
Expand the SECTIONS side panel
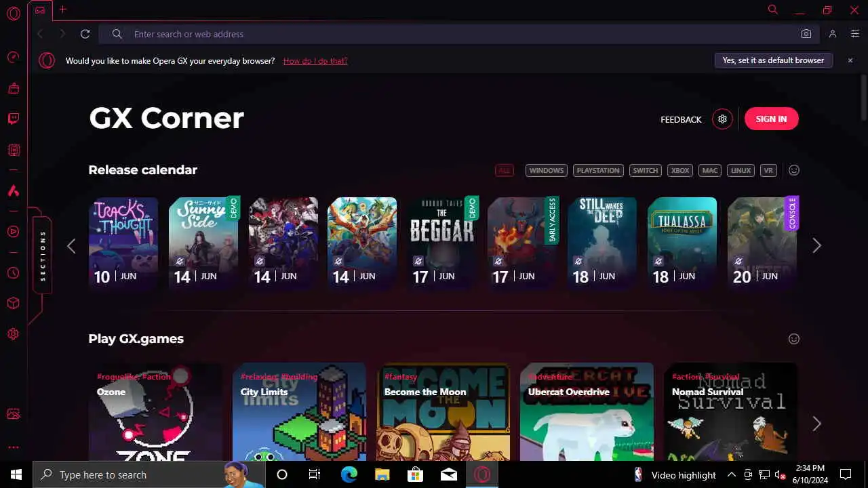click(x=43, y=256)
